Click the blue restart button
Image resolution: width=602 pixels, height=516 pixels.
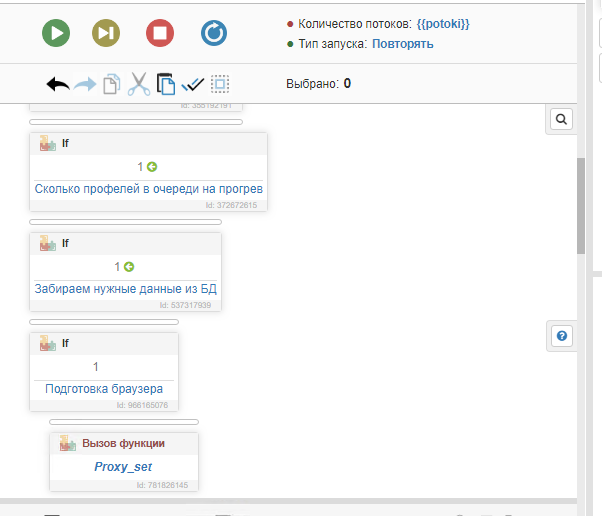[x=214, y=33]
